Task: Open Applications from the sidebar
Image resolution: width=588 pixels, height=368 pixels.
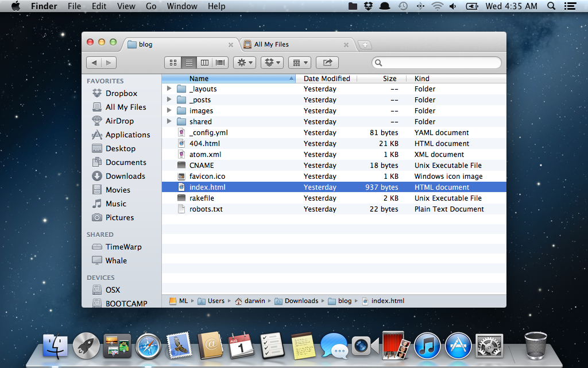Action: [123, 135]
